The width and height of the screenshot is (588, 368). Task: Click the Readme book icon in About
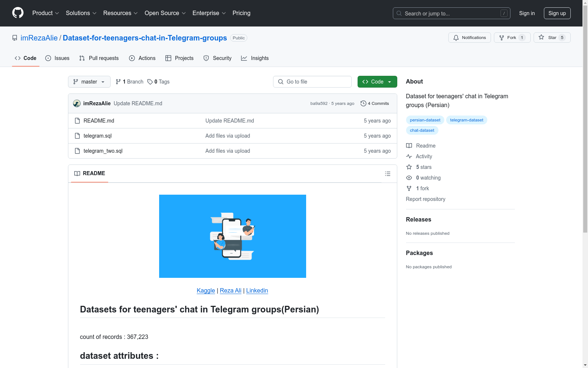point(409,146)
